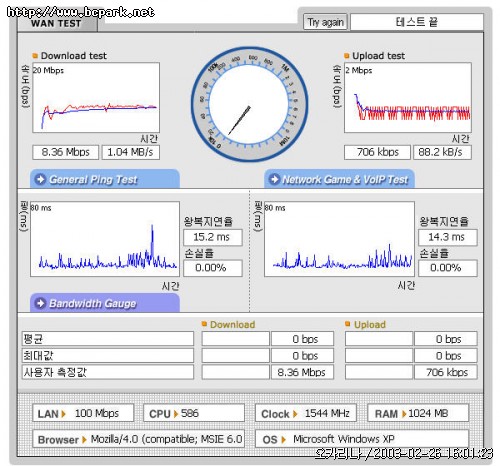
Task: Click the speedometer gauge dial
Action: coord(249,104)
